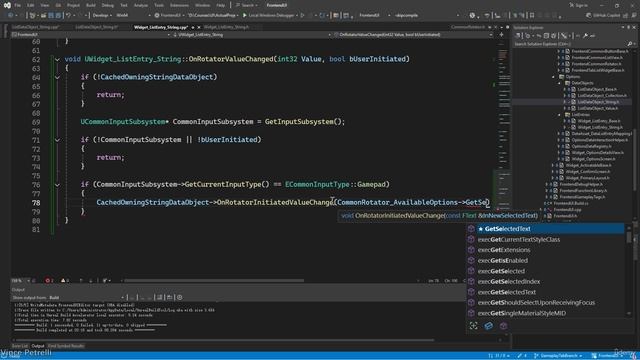Select execGetSingleMaterialStyleMID completion
Screen dimensions: 640x360
(x=545, y=313)
